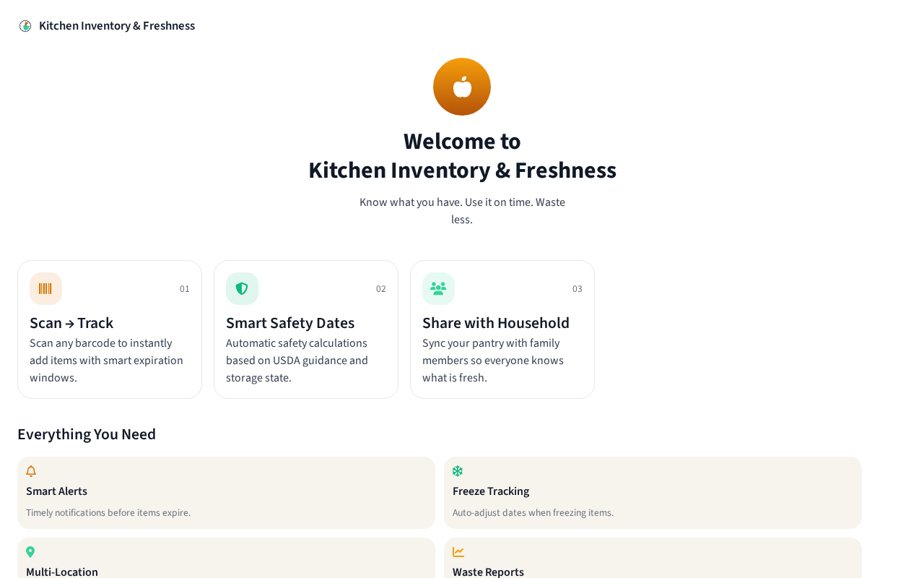Select the Share with Household heading
Viewport: 924px width, 578px height.
(496, 323)
